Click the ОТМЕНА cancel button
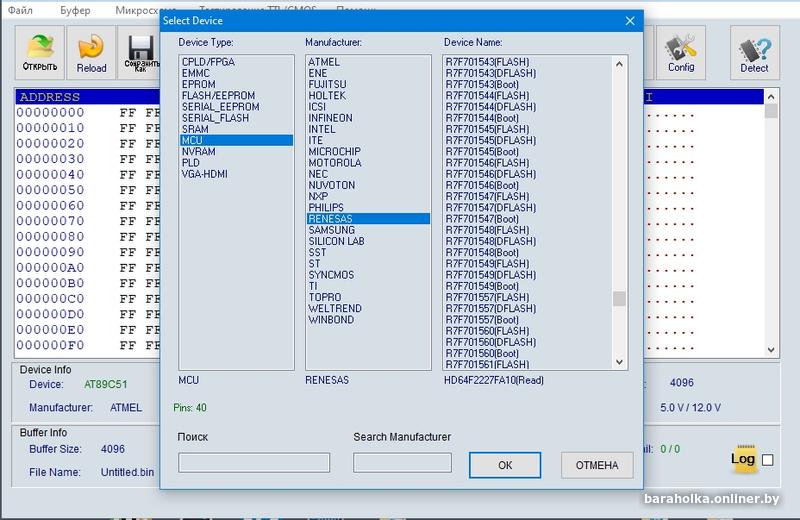Viewport: 800px width, 520px height. pyautogui.click(x=597, y=465)
